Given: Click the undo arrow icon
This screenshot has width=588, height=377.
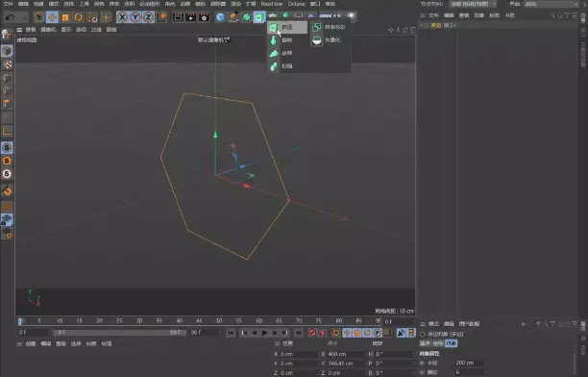Looking at the screenshot, I should pos(11,17).
